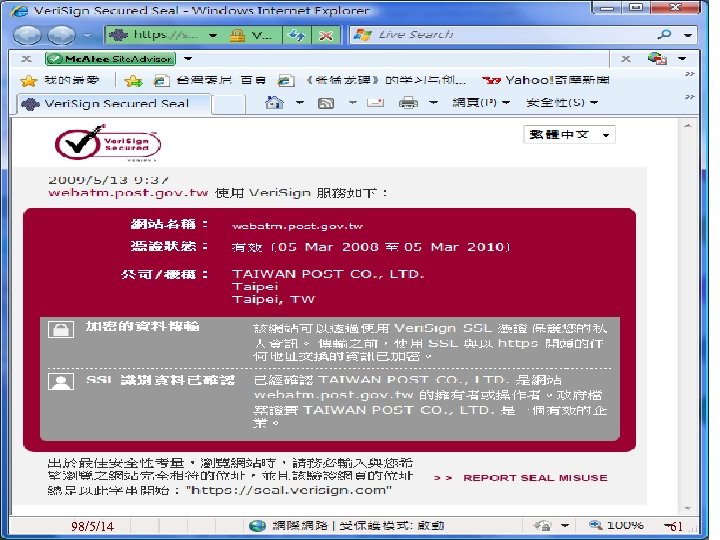Image resolution: width=720 pixels, height=540 pixels.
Task: Click the RSS Feeds icon
Action: coord(326,103)
